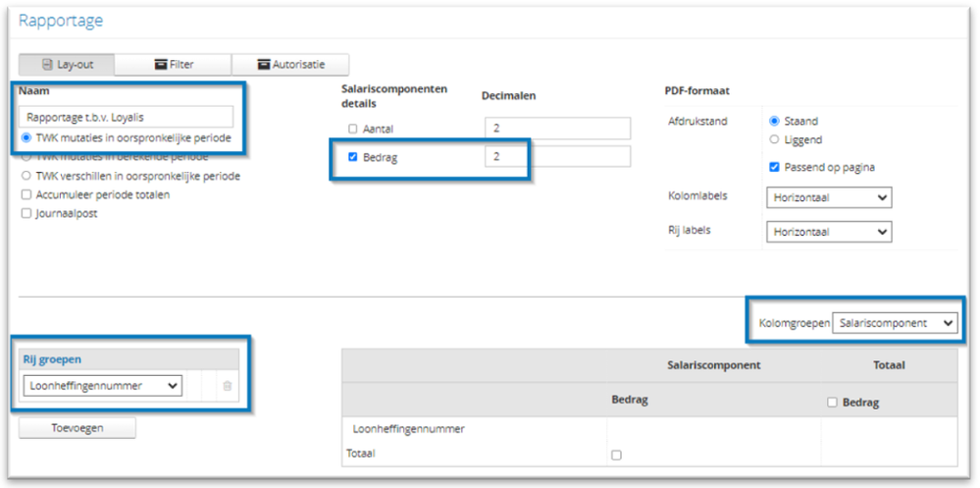Viewport: 980px width, 488px height.
Task: Open the Autorisatie tab
Action: 290,65
